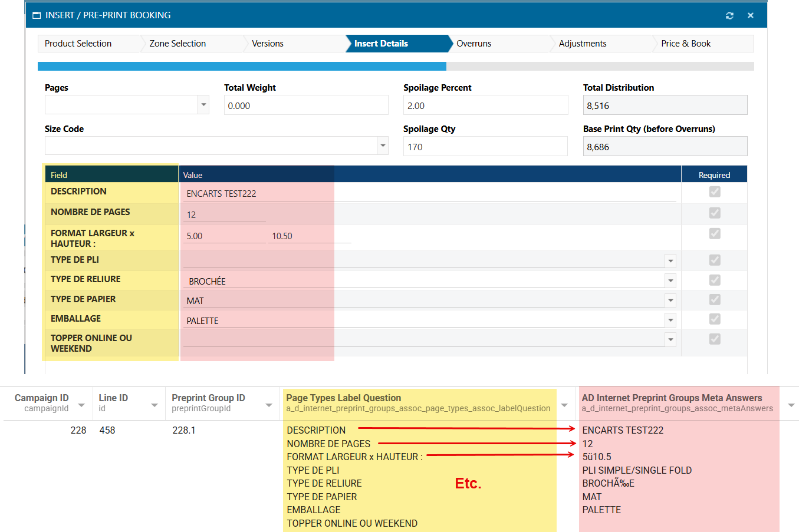Open the TYPE DE PAPIER dropdown
Viewport: 799px width, 532px height.
click(x=670, y=300)
